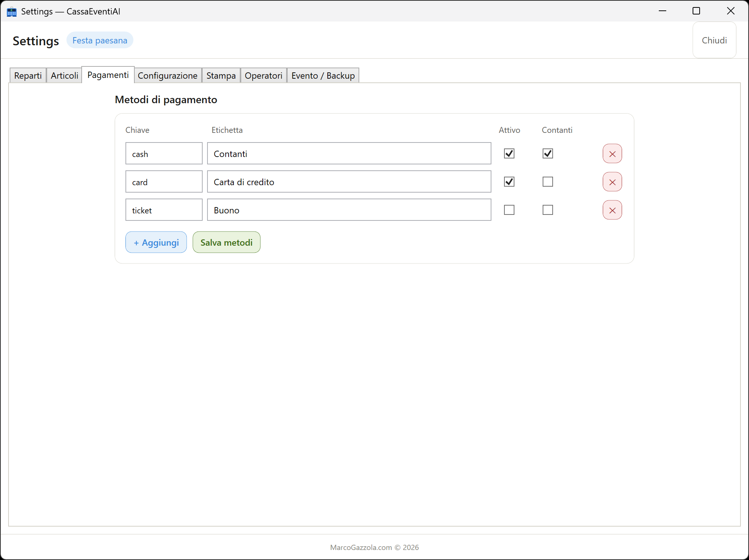Click the Buono label field

tap(349, 210)
